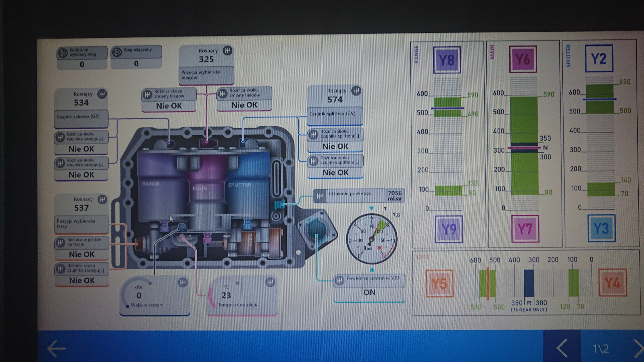The image size is (644, 362).
Task: Toggle the Y6 main solenoid valve
Action: coord(523,59)
